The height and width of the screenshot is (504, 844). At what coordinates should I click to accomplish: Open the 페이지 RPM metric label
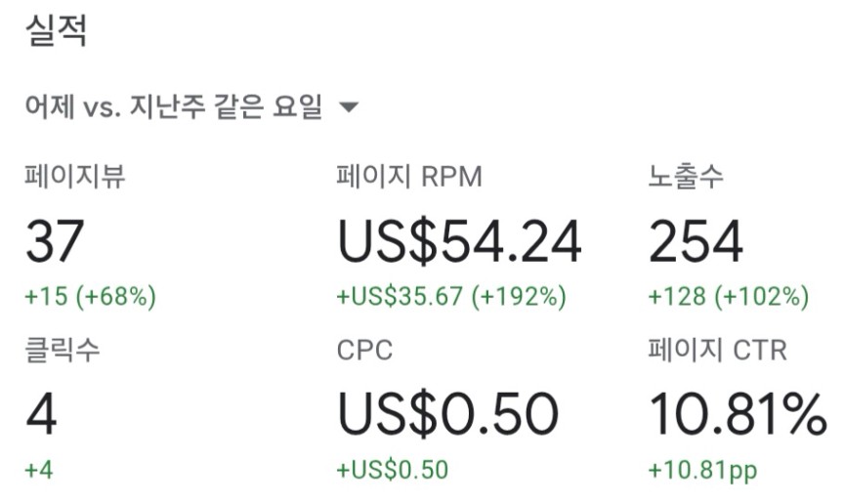coord(409,177)
